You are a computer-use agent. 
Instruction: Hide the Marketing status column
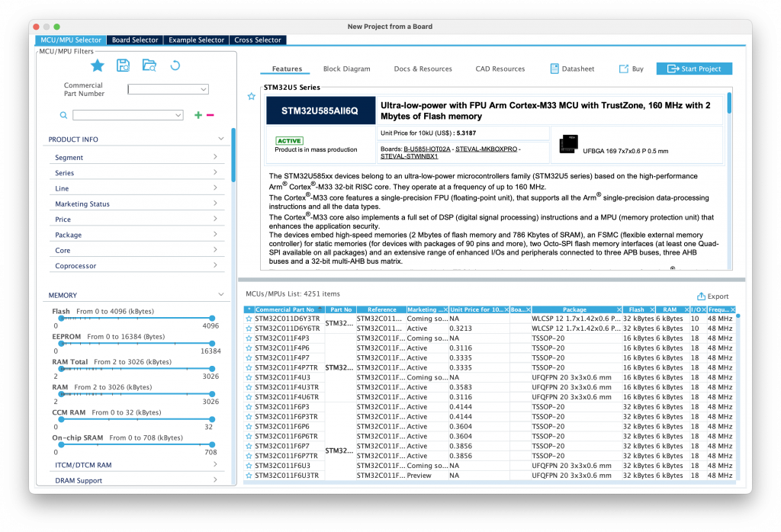(x=445, y=309)
